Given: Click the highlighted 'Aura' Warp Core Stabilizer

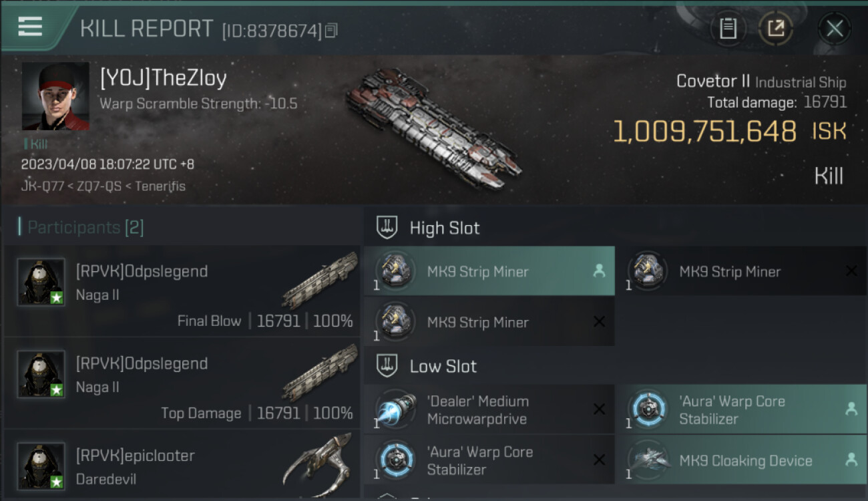Looking at the screenshot, I should tap(740, 409).
